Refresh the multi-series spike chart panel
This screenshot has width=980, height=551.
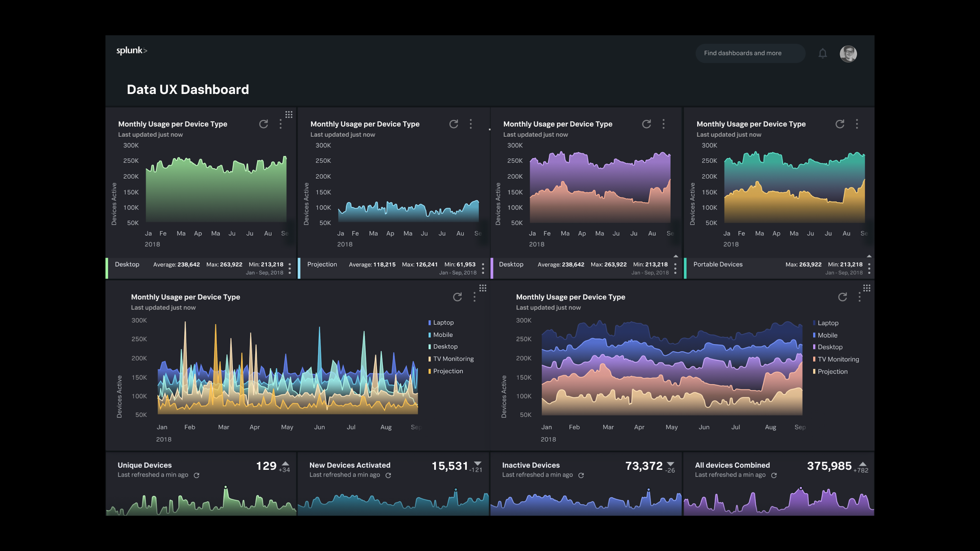pos(457,297)
